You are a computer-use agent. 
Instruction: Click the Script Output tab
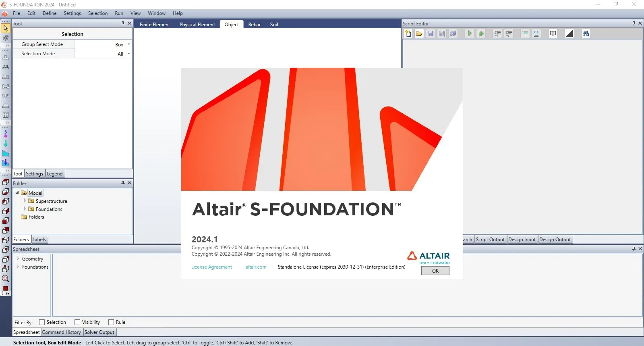tap(490, 240)
